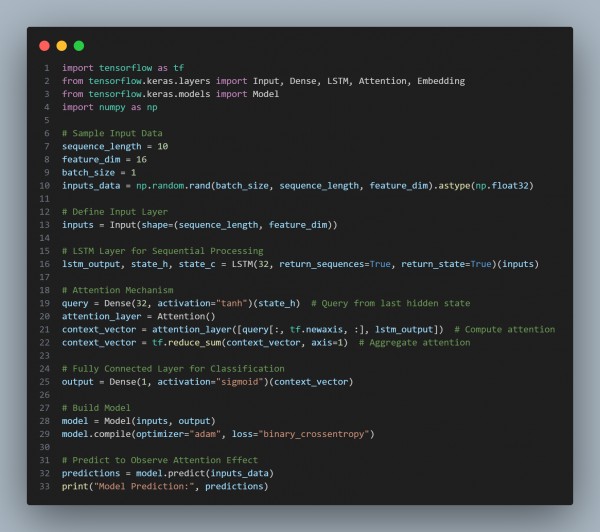Screen dimensions: 600x532
Task: Click the model.compile optimizer line
Action: click(218, 434)
